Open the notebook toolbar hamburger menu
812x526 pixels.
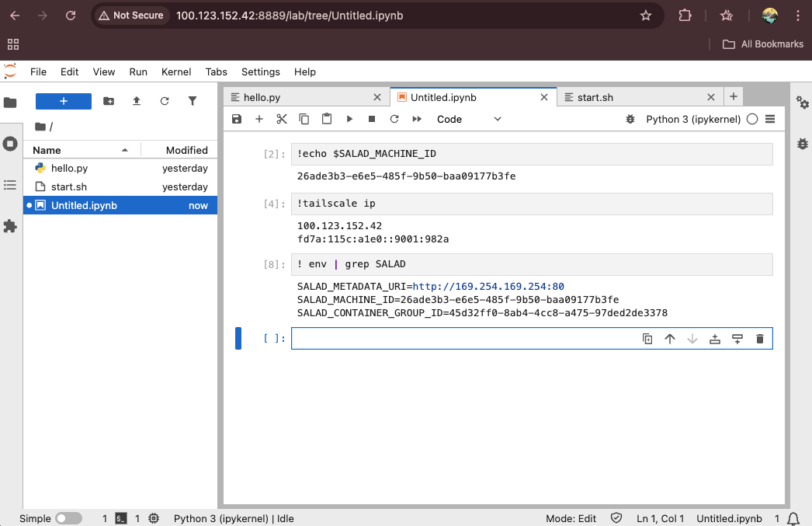[x=770, y=119]
